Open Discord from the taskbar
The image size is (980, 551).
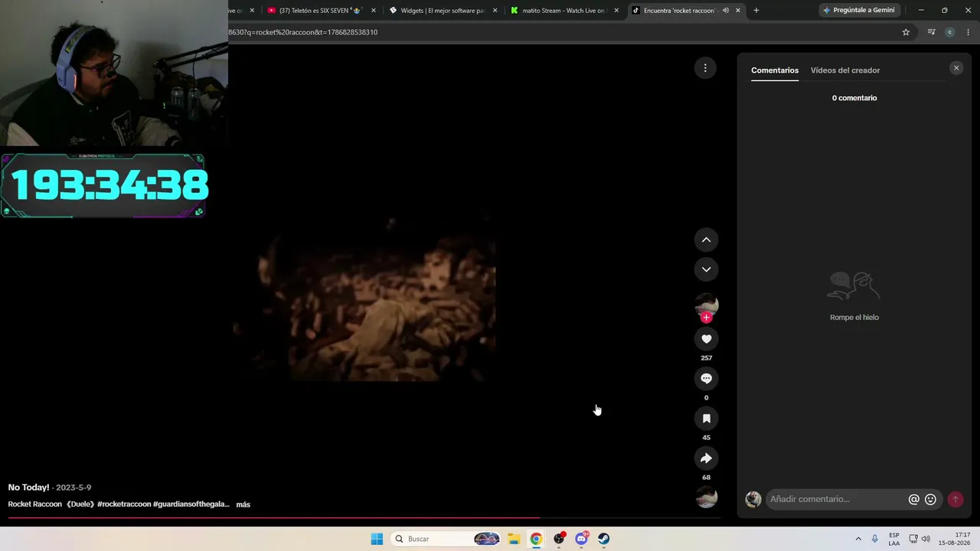(581, 539)
